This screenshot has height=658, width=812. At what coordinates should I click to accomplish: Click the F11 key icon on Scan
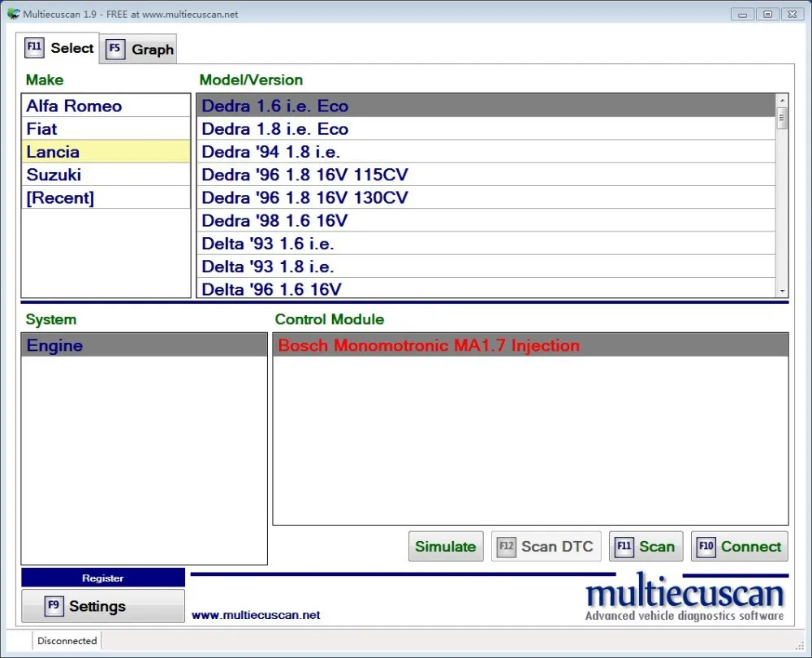[624, 547]
